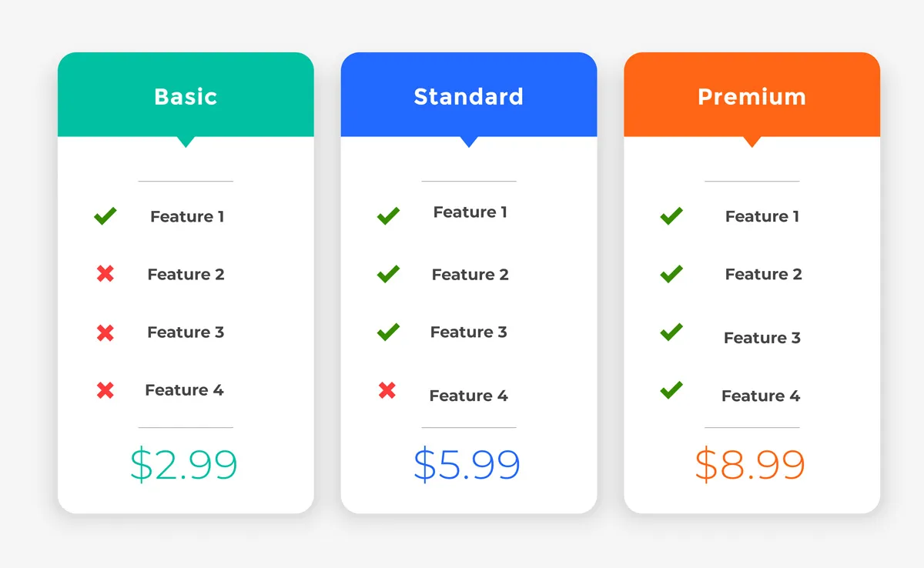Click the Feature 3 label in Premium card
924x568 pixels.
762,338
